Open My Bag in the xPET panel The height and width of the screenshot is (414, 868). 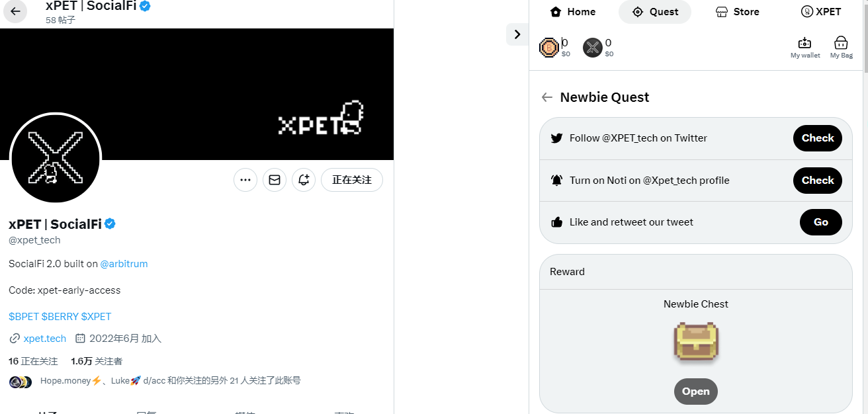[841, 46]
